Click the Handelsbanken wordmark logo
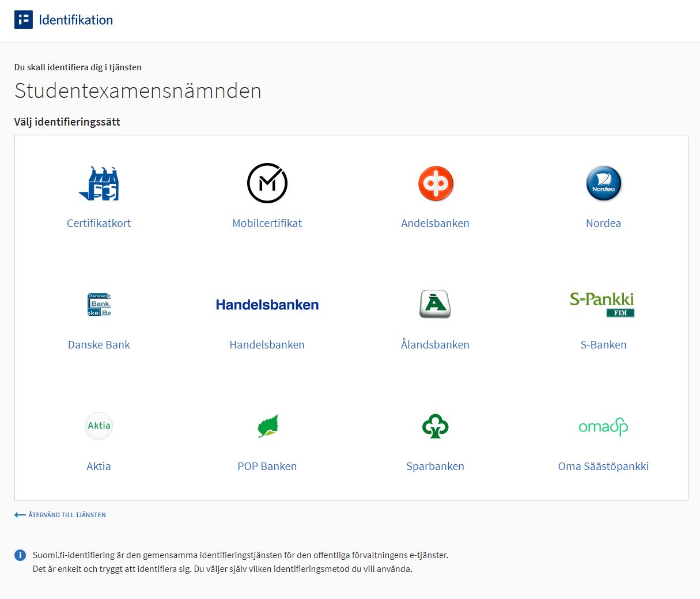The height and width of the screenshot is (599, 700). click(x=267, y=305)
